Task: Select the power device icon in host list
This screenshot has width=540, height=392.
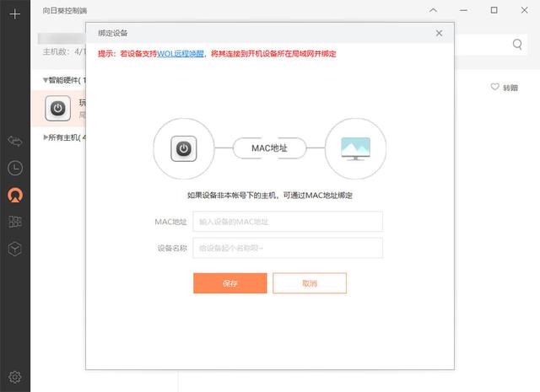Action: click(x=58, y=109)
